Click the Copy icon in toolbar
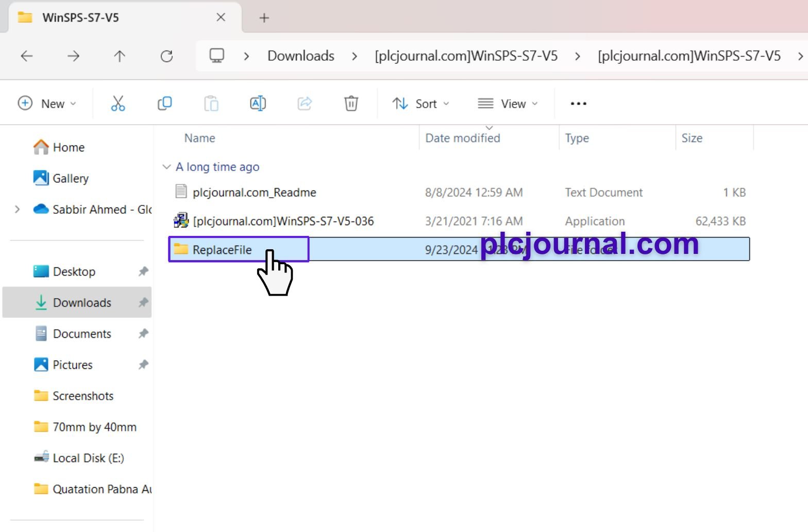 [164, 104]
